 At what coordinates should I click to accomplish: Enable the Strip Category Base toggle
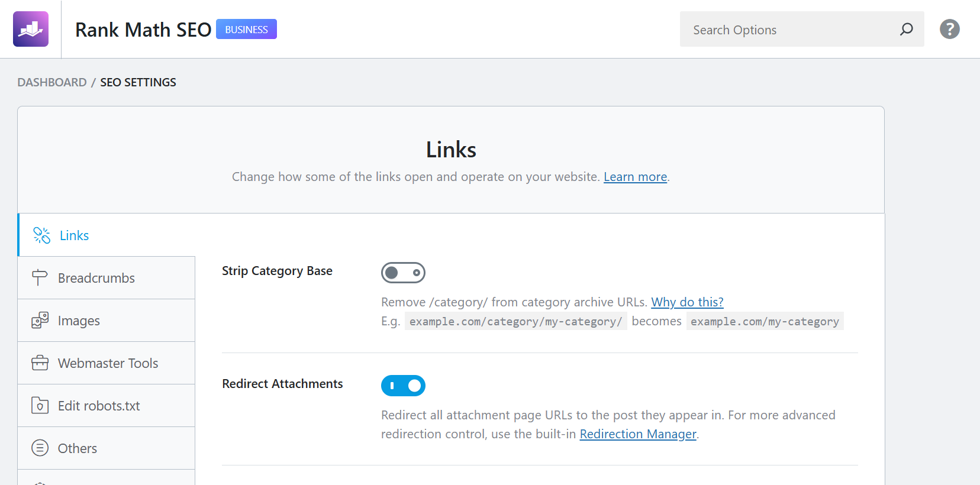pos(403,273)
